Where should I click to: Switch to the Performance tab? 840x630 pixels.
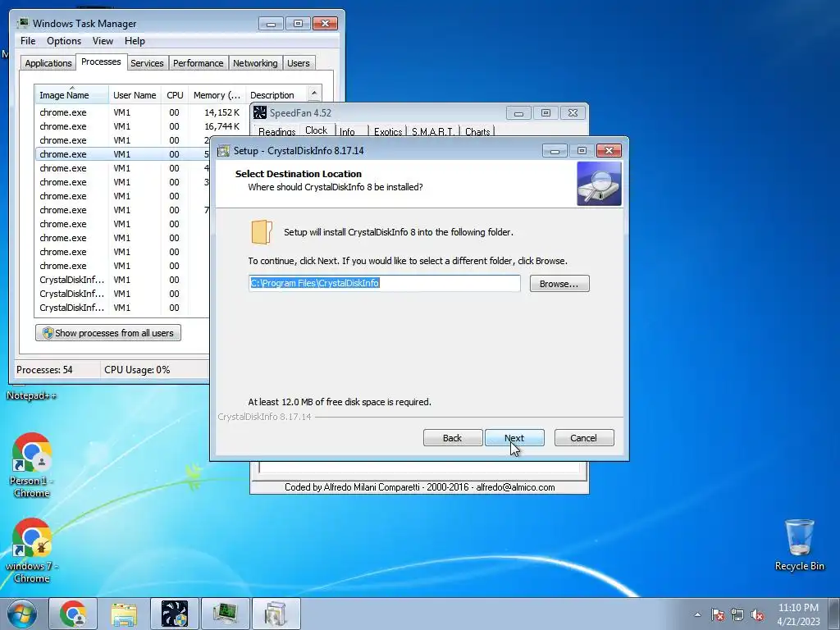tap(198, 63)
